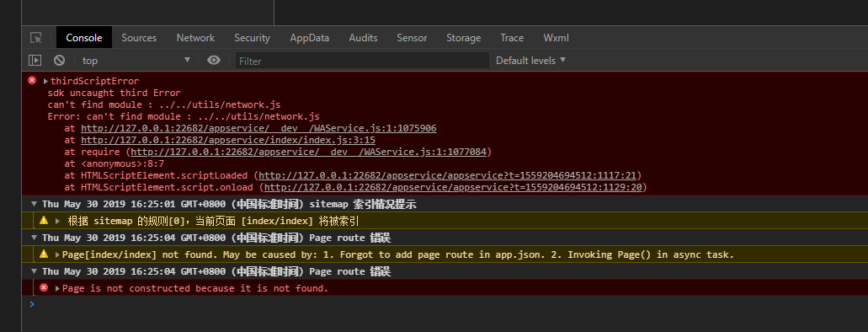The height and width of the screenshot is (332, 868).
Task: Open the Wxml tab
Action: click(x=556, y=38)
